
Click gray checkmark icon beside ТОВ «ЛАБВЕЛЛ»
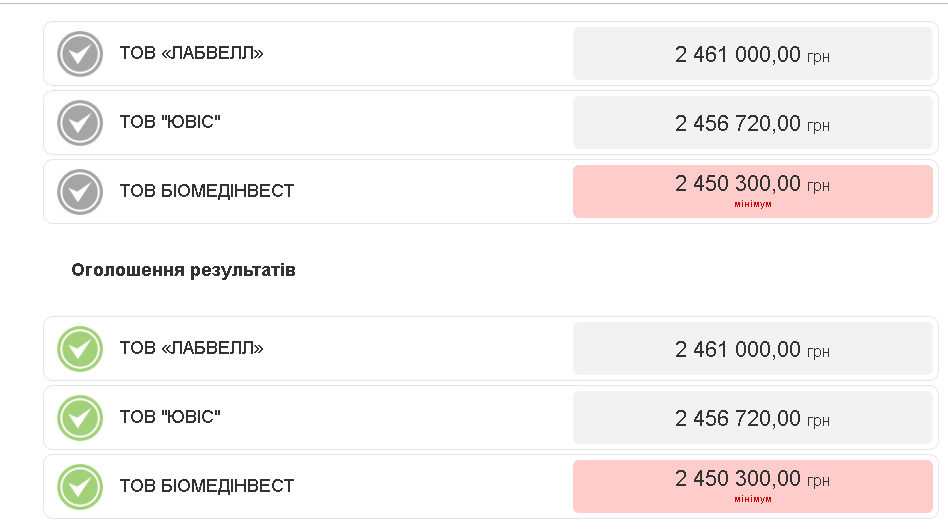pyautogui.click(x=80, y=54)
